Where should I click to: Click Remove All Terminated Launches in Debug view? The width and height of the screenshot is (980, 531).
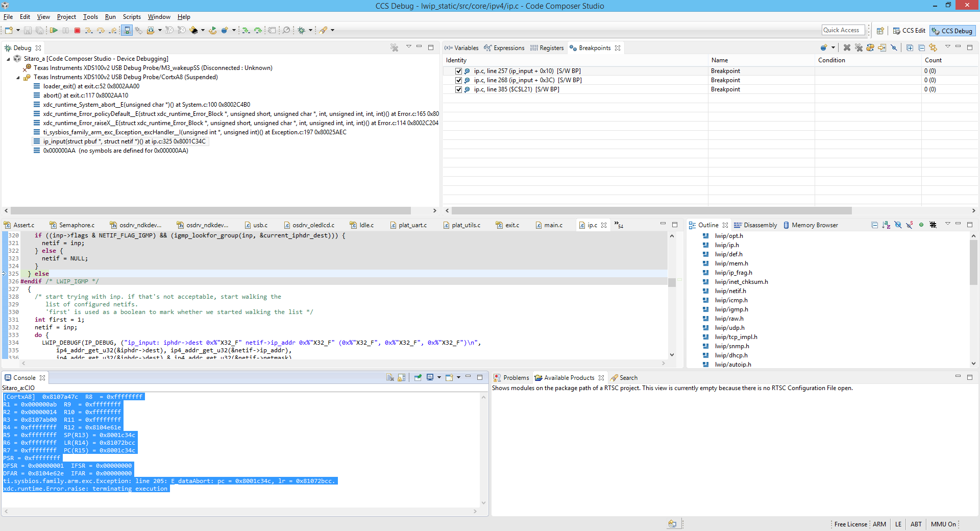click(394, 47)
